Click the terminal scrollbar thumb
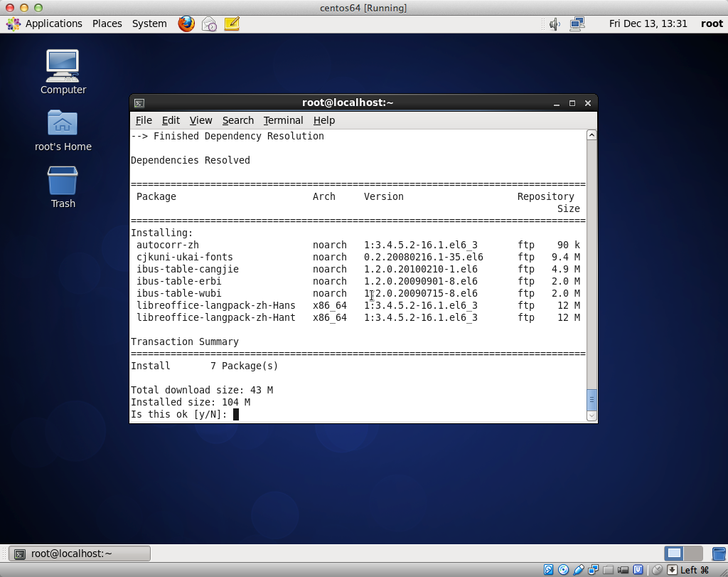 click(591, 400)
